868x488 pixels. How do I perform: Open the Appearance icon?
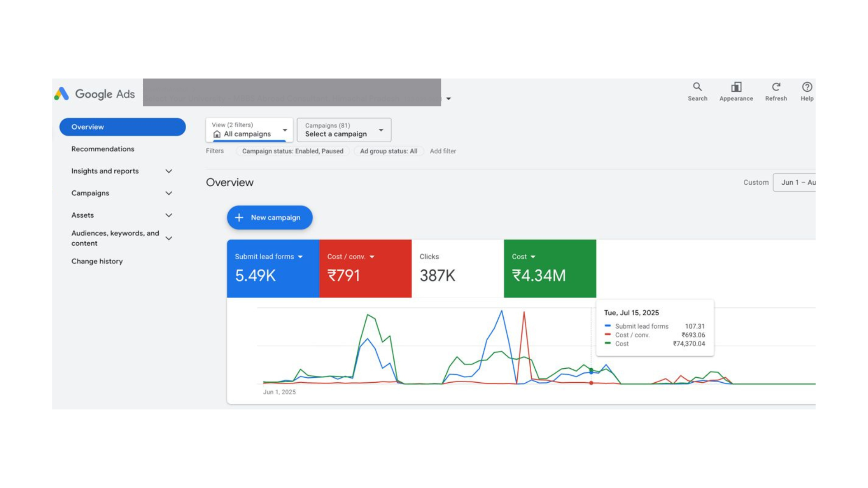(x=736, y=87)
